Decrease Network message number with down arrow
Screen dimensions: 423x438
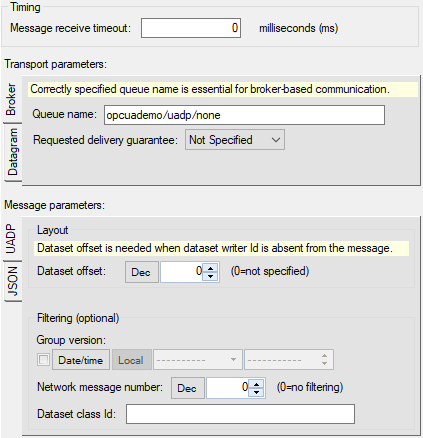coord(256,392)
